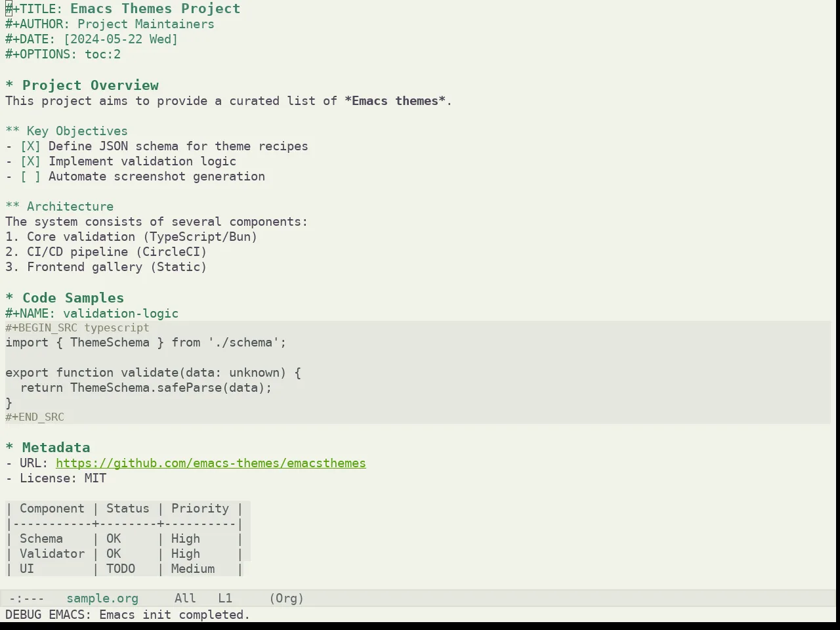Fold the #+BEGIN_SRC typescript block line

click(x=77, y=328)
